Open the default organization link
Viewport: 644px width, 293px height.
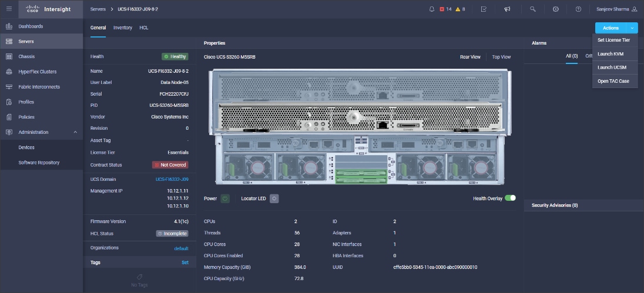[x=181, y=248]
